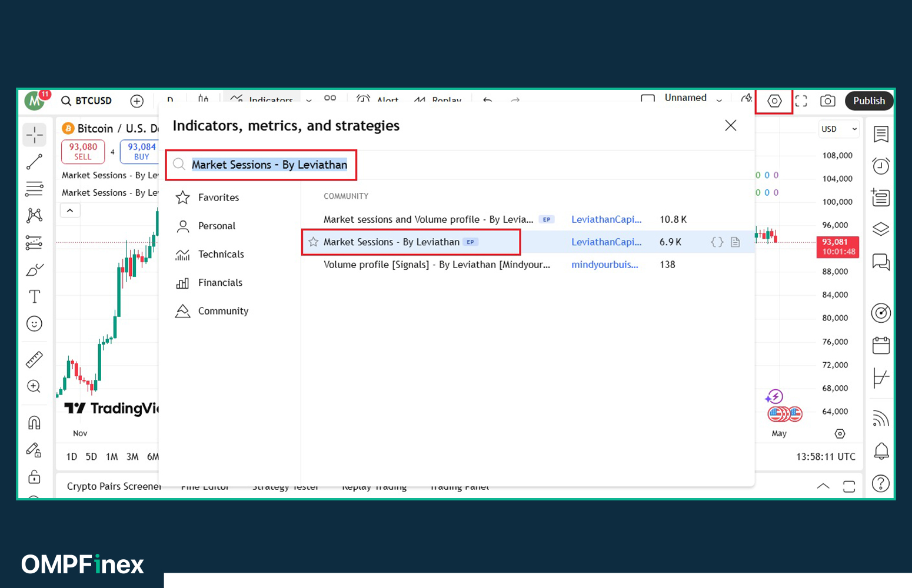The width and height of the screenshot is (912, 588).
Task: Toggle stay in drawing mode
Action: tap(34, 450)
